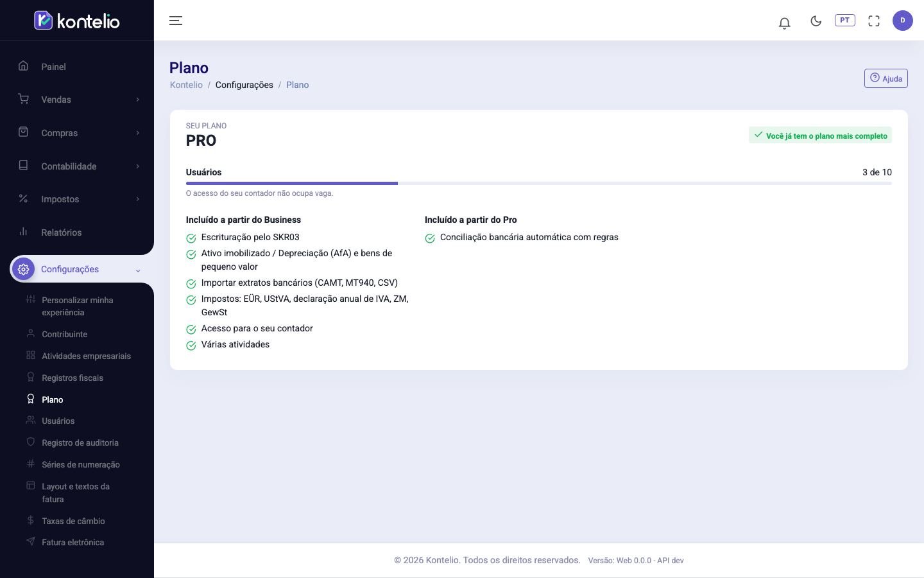The height and width of the screenshot is (578, 924).
Task: Expand the Impostos chevron
Action: click(137, 199)
